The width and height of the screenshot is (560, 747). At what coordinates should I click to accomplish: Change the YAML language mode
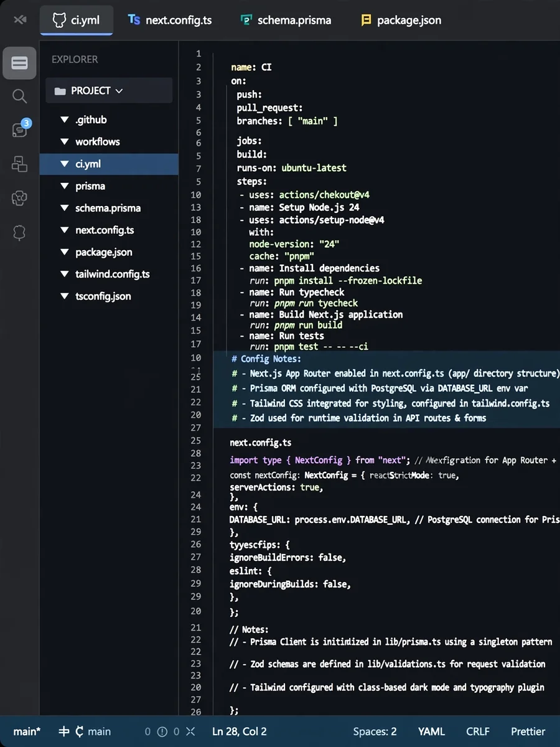click(431, 731)
